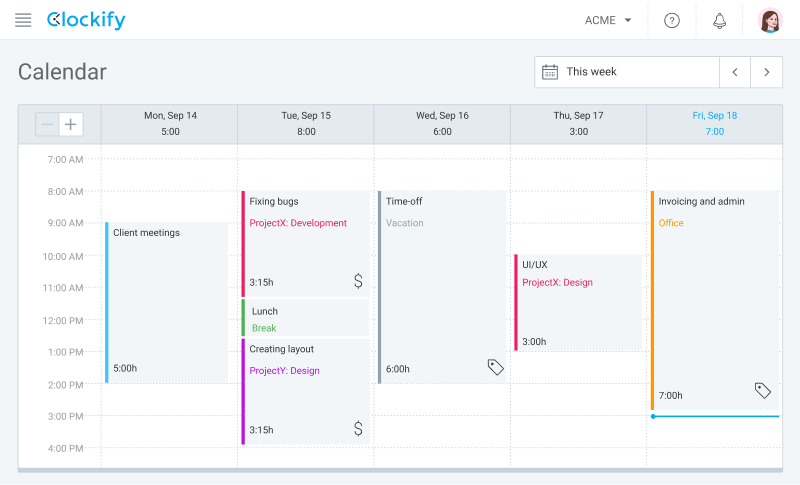
Task: Click the calendar icon in date picker
Action: [550, 72]
